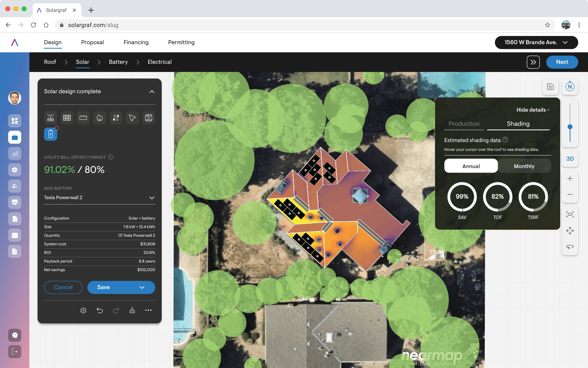Go to the Solar step

(x=82, y=62)
